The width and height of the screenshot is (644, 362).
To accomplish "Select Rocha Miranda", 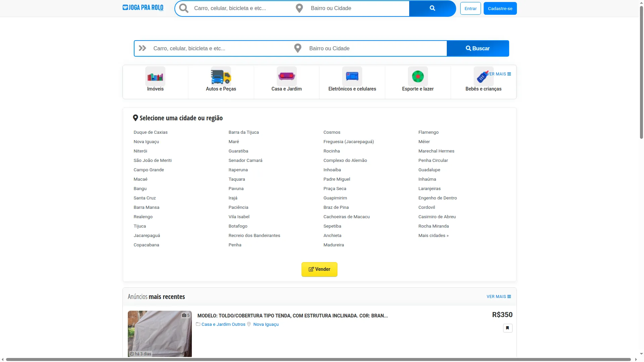I will coord(433,226).
